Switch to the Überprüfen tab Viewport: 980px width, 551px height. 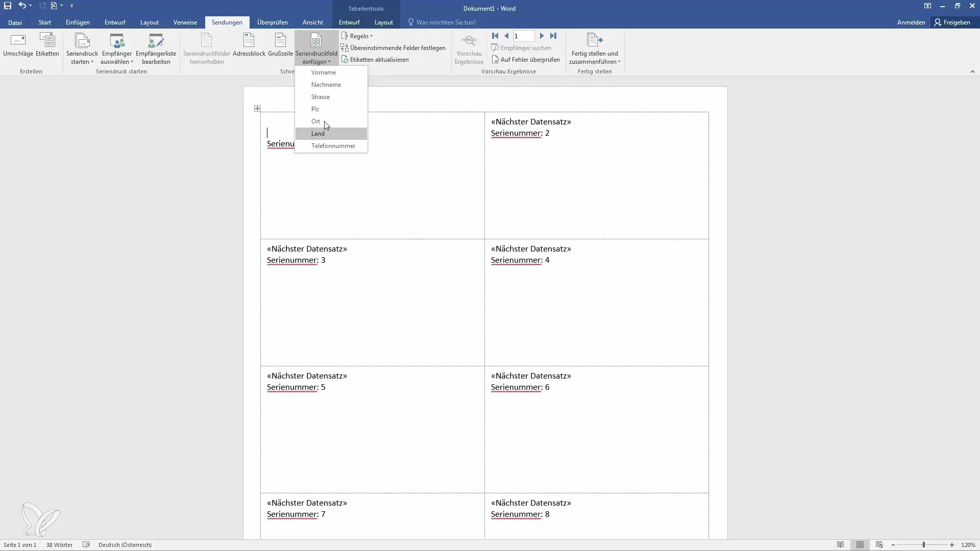(x=272, y=22)
